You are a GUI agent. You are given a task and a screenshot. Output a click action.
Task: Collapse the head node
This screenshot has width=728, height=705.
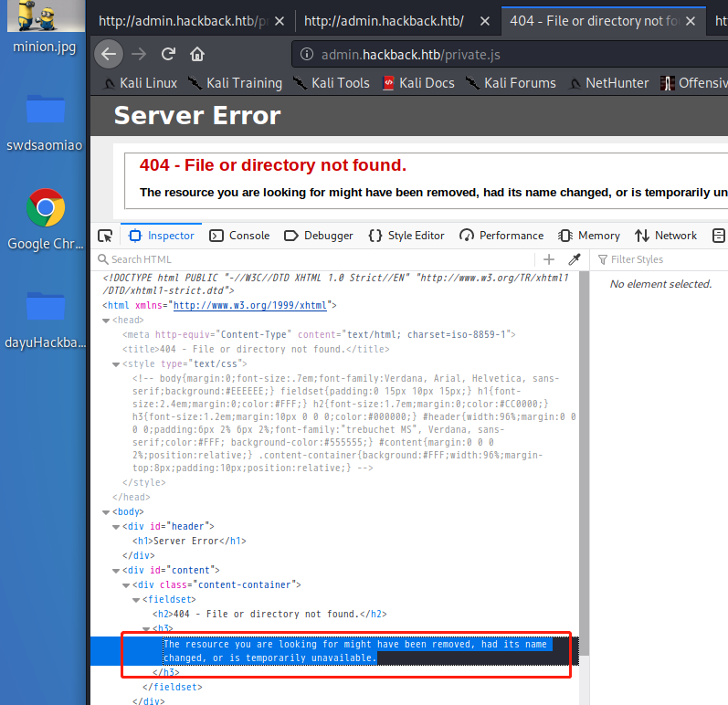(x=106, y=321)
